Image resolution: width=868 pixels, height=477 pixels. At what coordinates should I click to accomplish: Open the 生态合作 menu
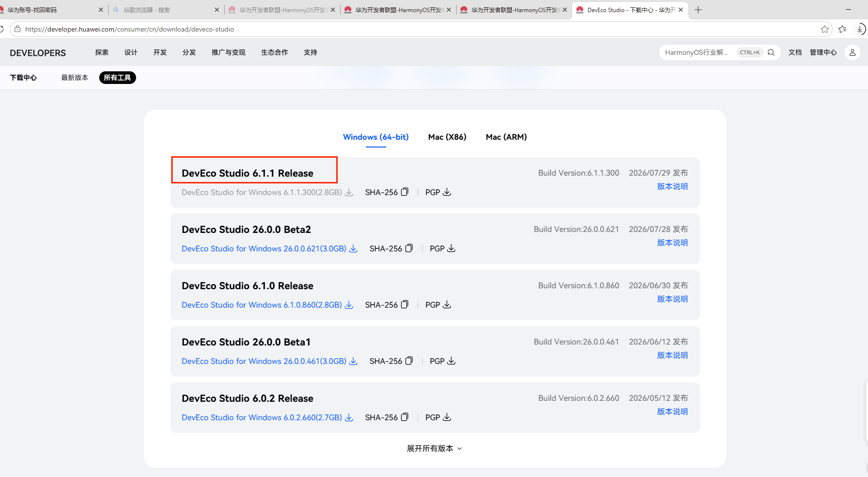click(275, 52)
